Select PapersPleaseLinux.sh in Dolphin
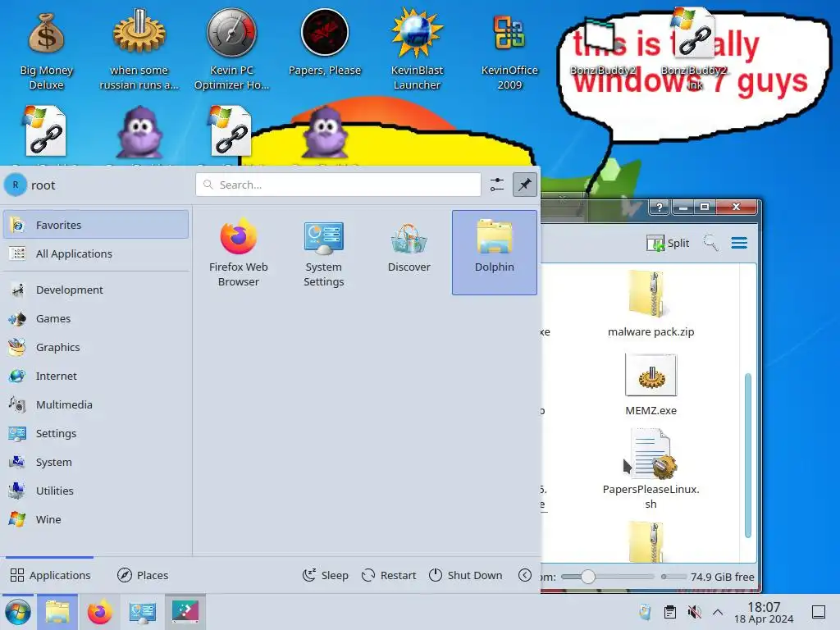 point(651,468)
